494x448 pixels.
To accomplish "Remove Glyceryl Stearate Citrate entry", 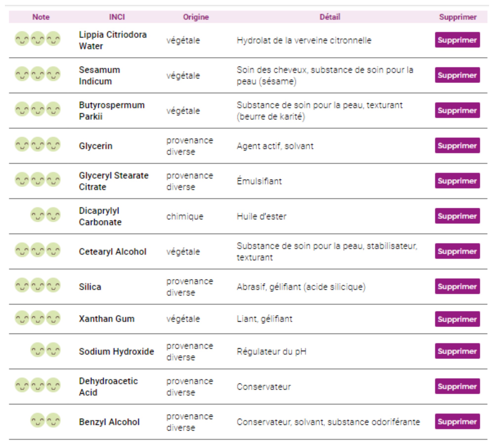I will pos(457,181).
